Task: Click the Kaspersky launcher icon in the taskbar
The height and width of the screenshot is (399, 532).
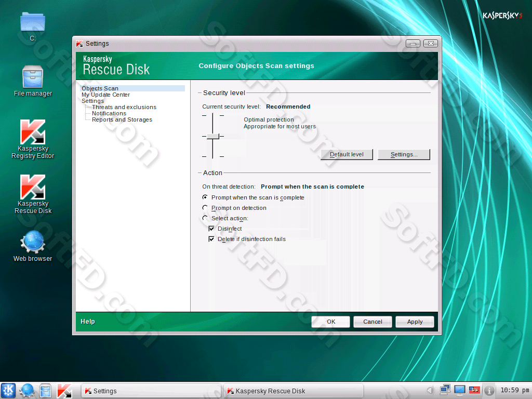Action: pyautogui.click(x=64, y=391)
